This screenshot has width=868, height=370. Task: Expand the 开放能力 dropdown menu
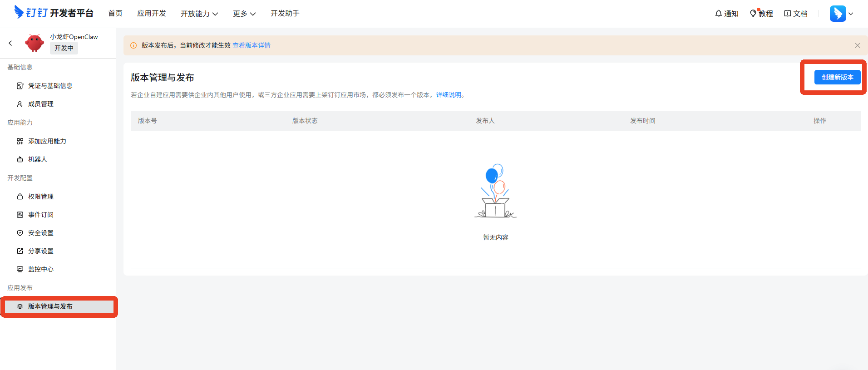[199, 14]
